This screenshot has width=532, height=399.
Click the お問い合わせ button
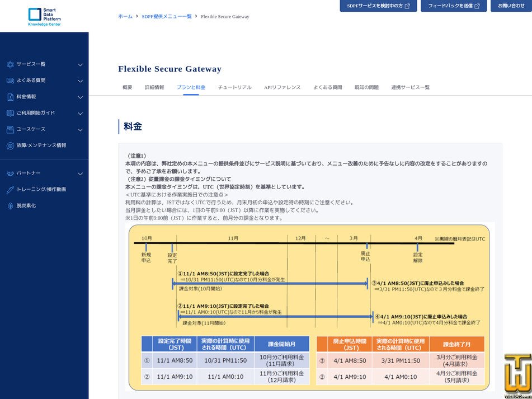(511, 6)
